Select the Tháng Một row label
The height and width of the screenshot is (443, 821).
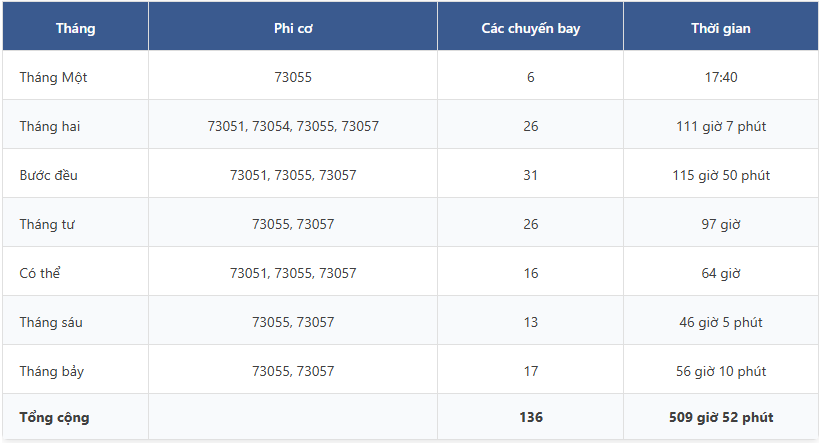coord(53,77)
